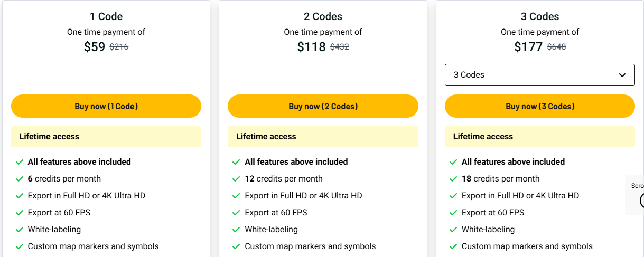Click checkmark next to White-labeling in 1 Code plan
This screenshot has width=644, height=257.
click(20, 230)
